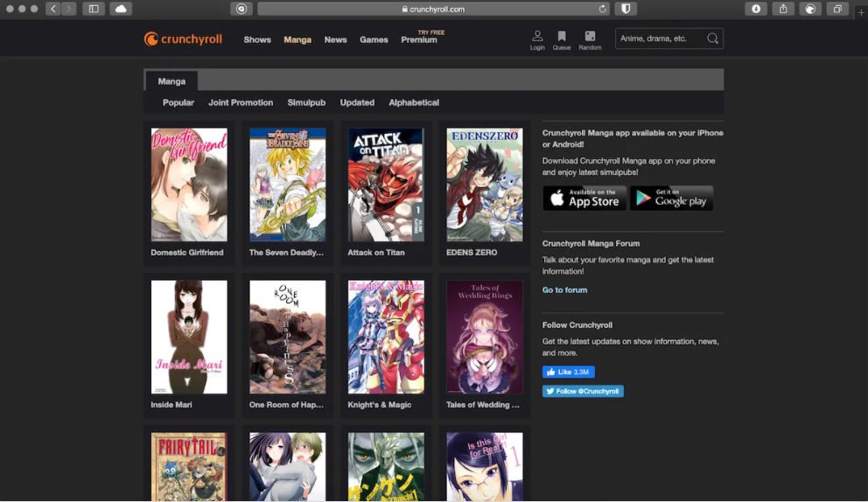Open the Manga menu item in header

click(x=297, y=40)
